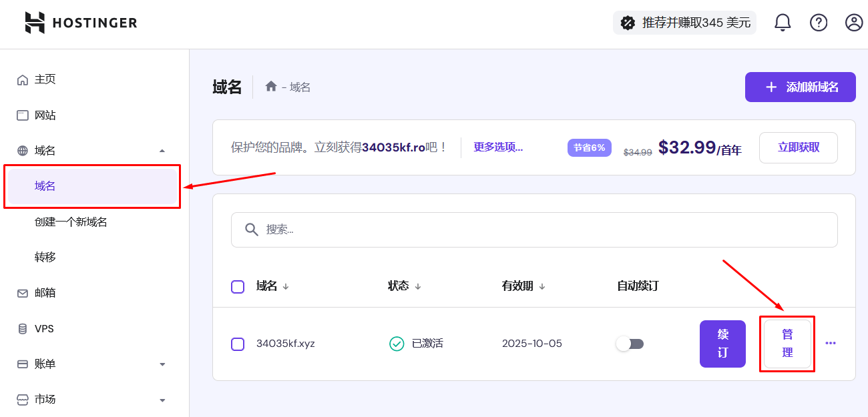Image resolution: width=868 pixels, height=417 pixels.
Task: Enable auto-renew for 34035kf.xyz
Action: (x=629, y=343)
